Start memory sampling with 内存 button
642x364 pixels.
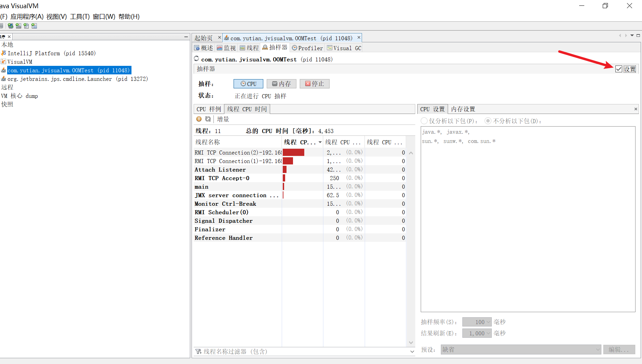coord(281,84)
